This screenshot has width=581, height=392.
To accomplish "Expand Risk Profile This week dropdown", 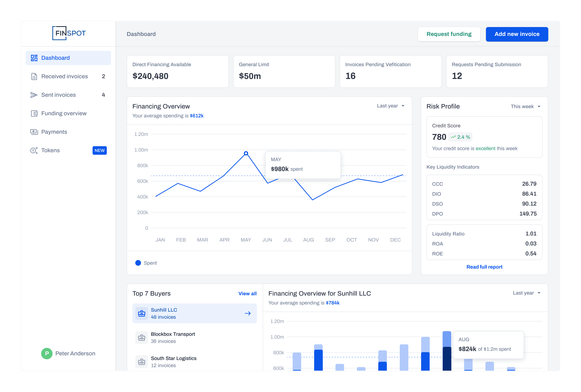I will [525, 107].
